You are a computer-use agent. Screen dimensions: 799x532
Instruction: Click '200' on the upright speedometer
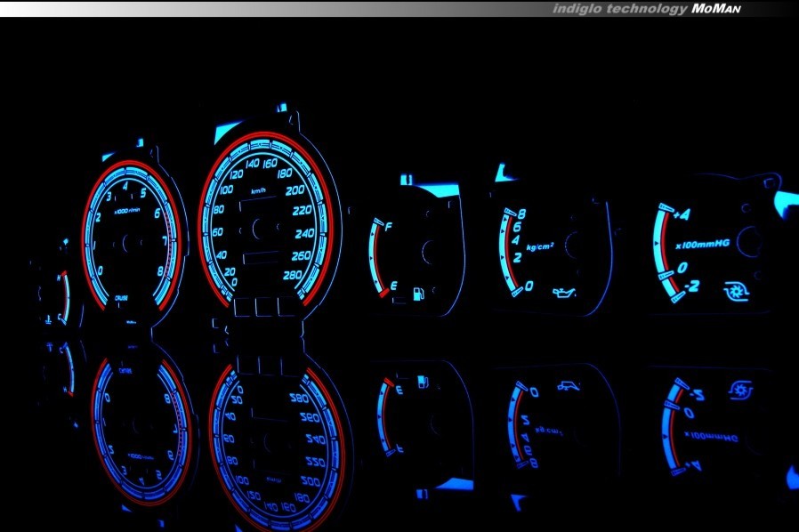[x=295, y=190]
